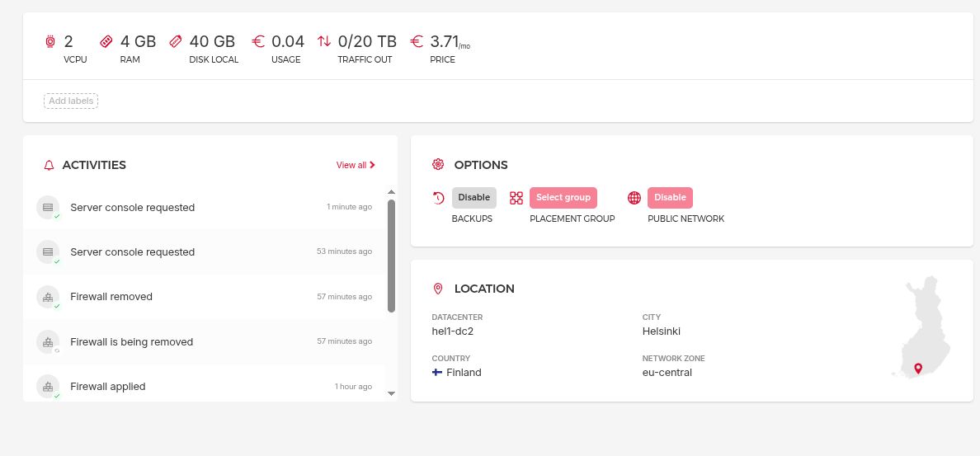Click the Placement Group icon
Image resolution: width=980 pixels, height=456 pixels.
click(x=516, y=198)
